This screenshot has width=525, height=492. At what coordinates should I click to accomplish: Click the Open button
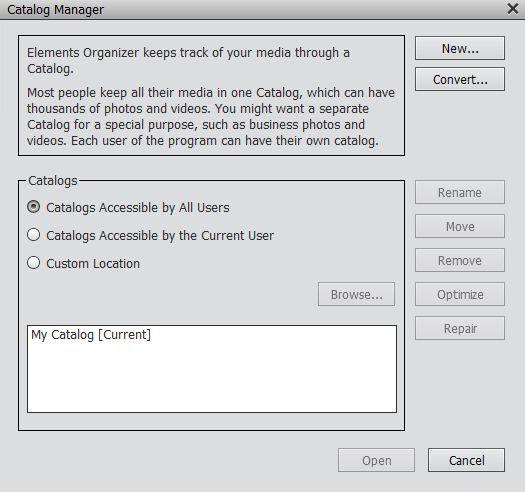[x=376, y=460]
